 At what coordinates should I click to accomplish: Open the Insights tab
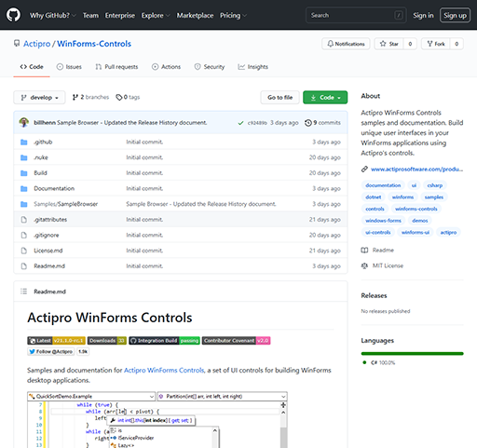(252, 67)
